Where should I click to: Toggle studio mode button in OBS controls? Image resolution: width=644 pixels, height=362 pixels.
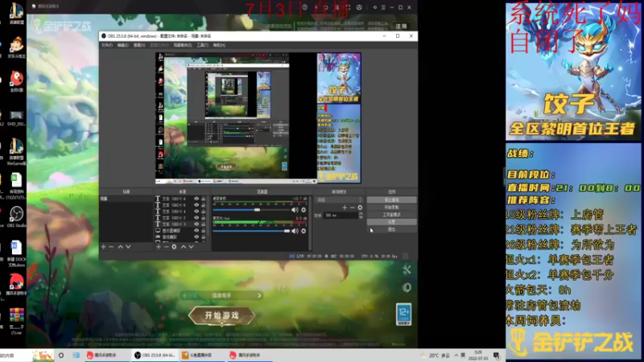(x=391, y=215)
